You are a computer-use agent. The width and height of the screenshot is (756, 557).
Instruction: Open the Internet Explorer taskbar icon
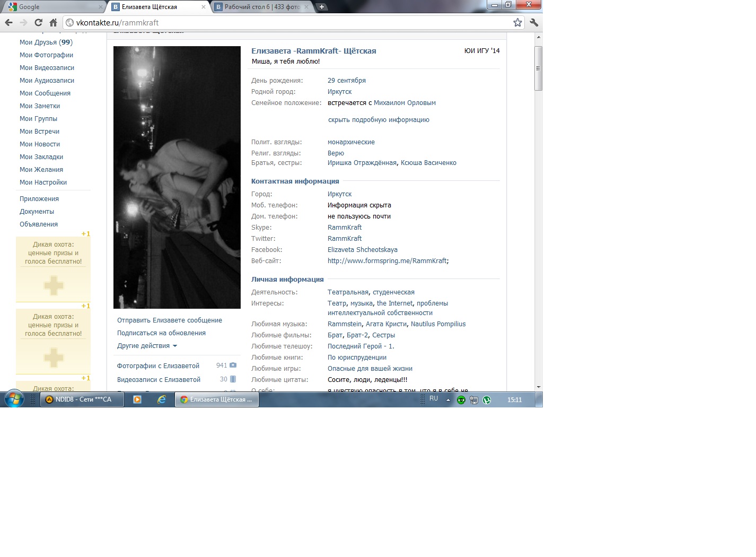pos(162,399)
